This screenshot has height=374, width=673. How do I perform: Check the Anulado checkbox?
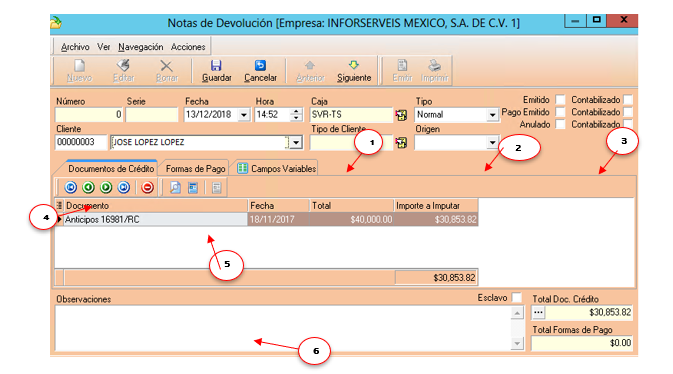tap(560, 125)
